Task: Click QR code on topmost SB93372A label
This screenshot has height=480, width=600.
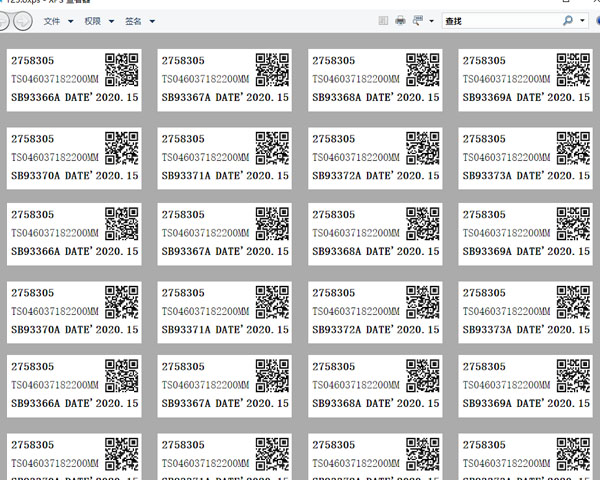Action: (x=423, y=147)
